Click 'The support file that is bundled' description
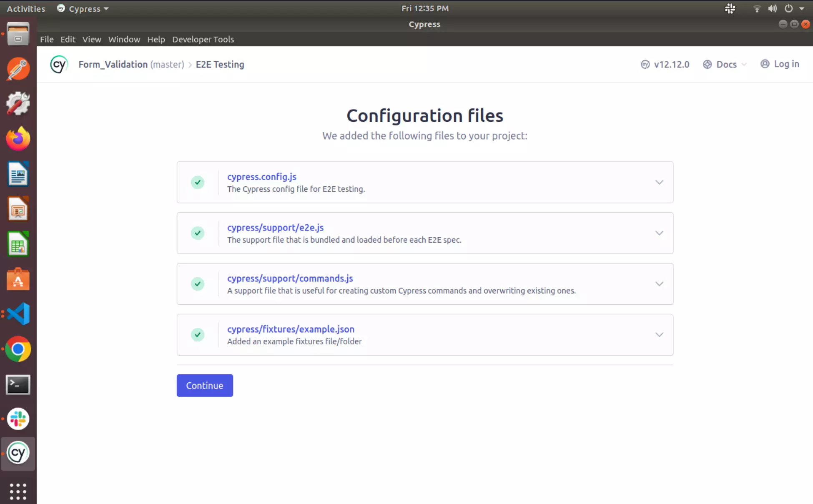 tap(344, 240)
